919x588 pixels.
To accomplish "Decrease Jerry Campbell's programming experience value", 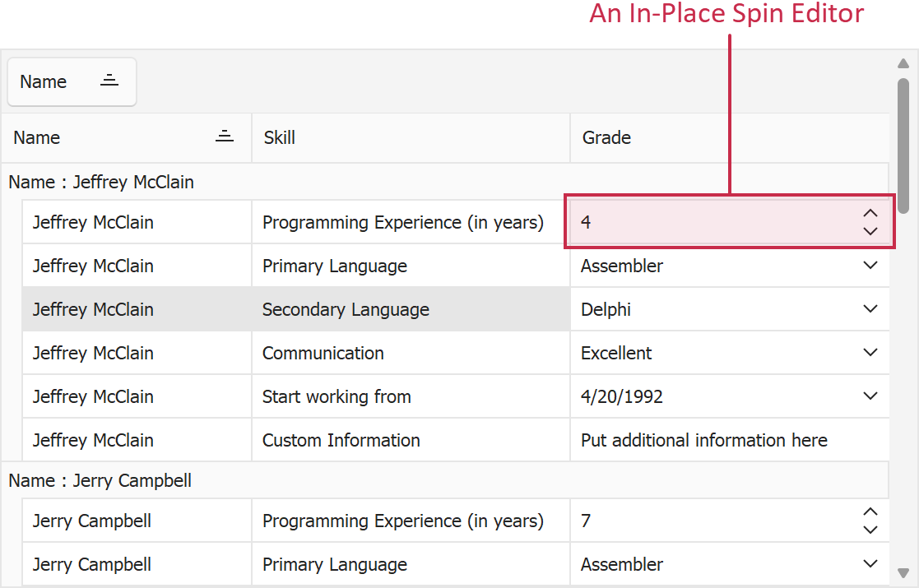I will point(870,530).
